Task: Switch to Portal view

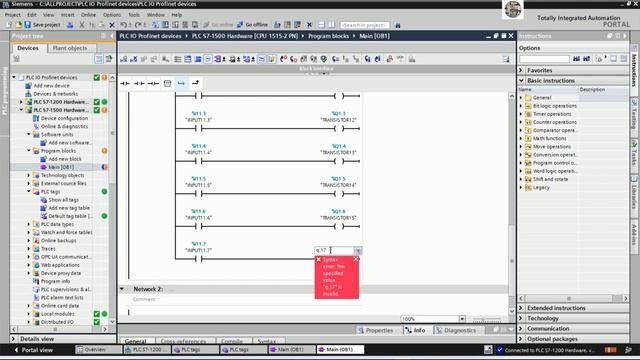Action: point(33,350)
